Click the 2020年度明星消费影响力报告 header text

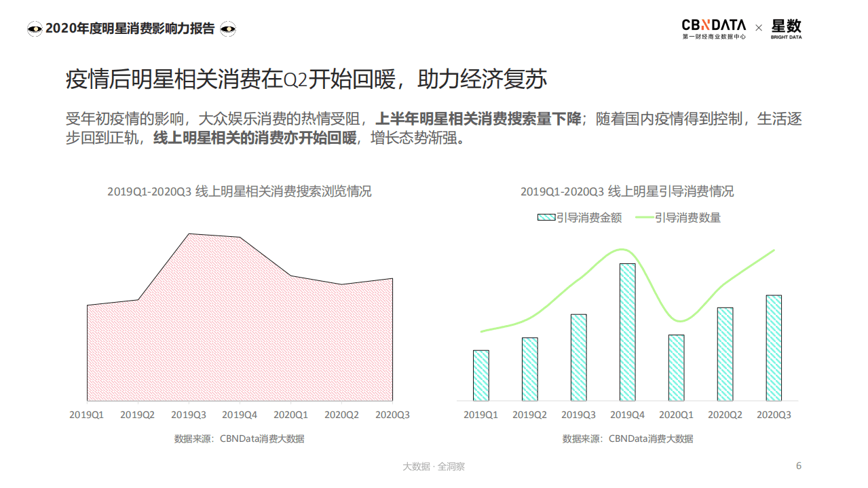coord(131,29)
